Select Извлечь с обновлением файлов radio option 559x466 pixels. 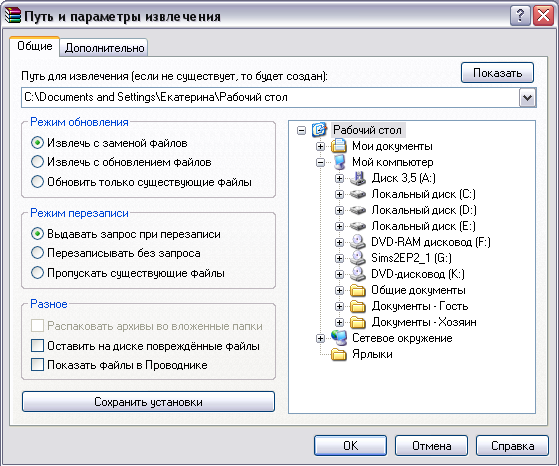coord(37,162)
